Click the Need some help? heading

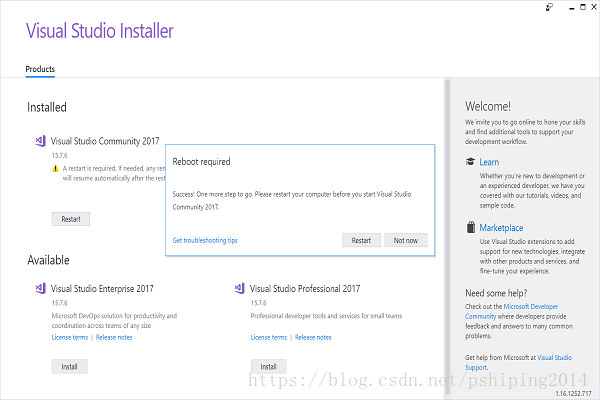496,293
